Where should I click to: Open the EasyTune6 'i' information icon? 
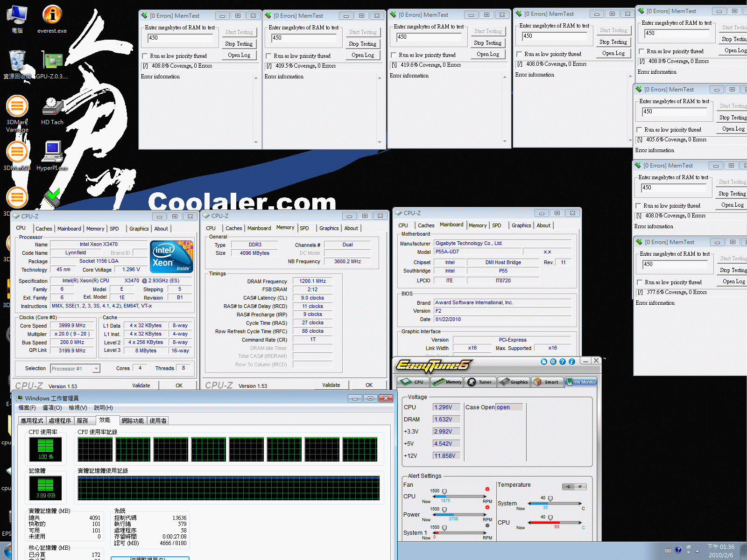pos(572,362)
